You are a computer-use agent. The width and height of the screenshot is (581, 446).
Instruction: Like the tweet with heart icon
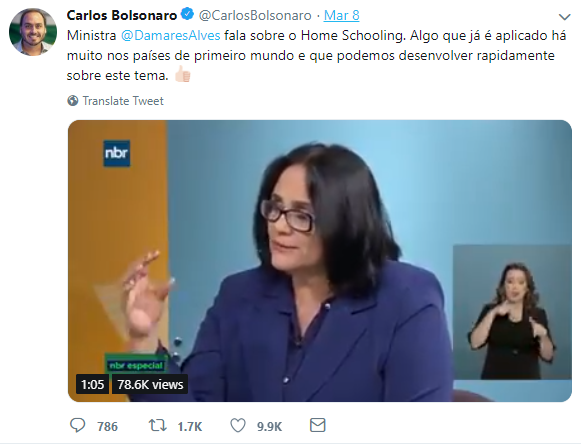[238, 425]
